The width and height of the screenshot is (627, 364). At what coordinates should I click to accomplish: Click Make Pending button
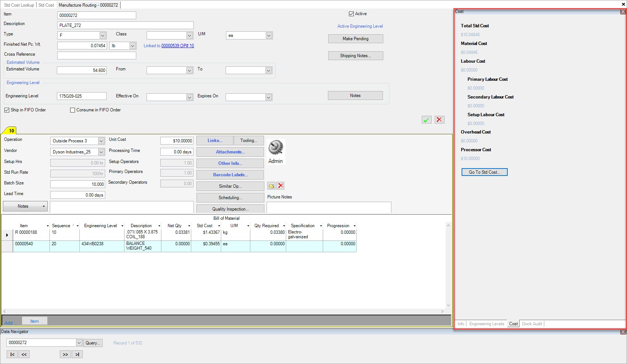coord(356,39)
